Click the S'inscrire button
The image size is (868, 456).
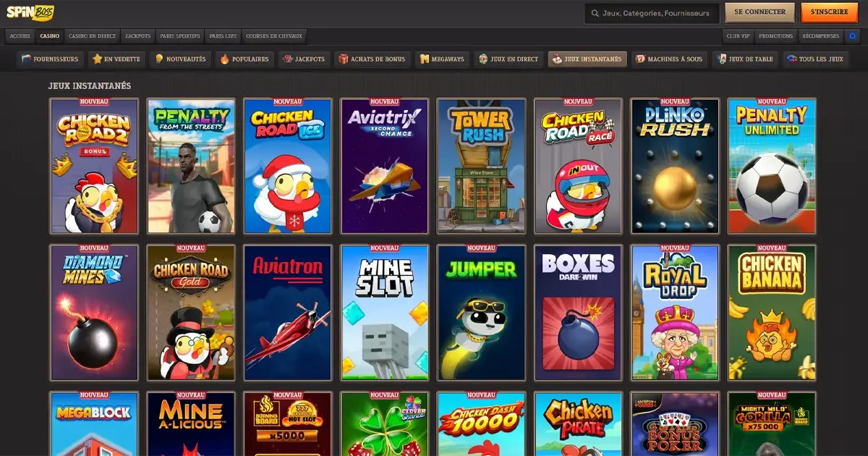(829, 12)
